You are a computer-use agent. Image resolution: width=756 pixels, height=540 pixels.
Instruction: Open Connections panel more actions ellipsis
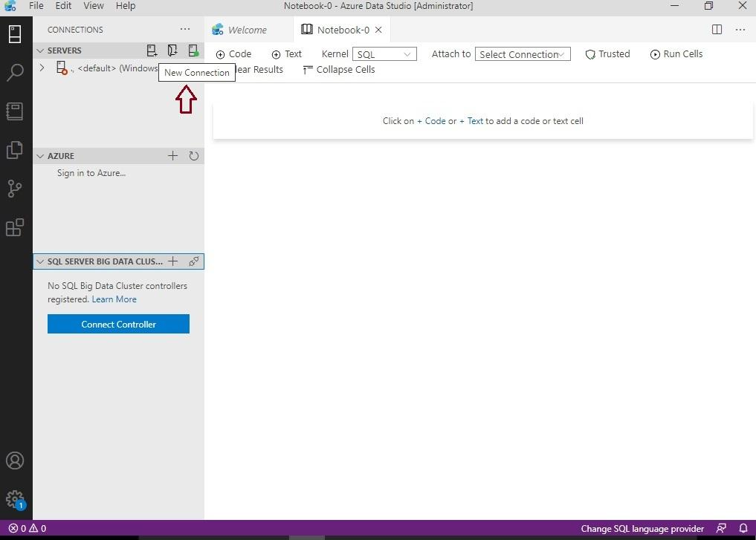(185, 30)
